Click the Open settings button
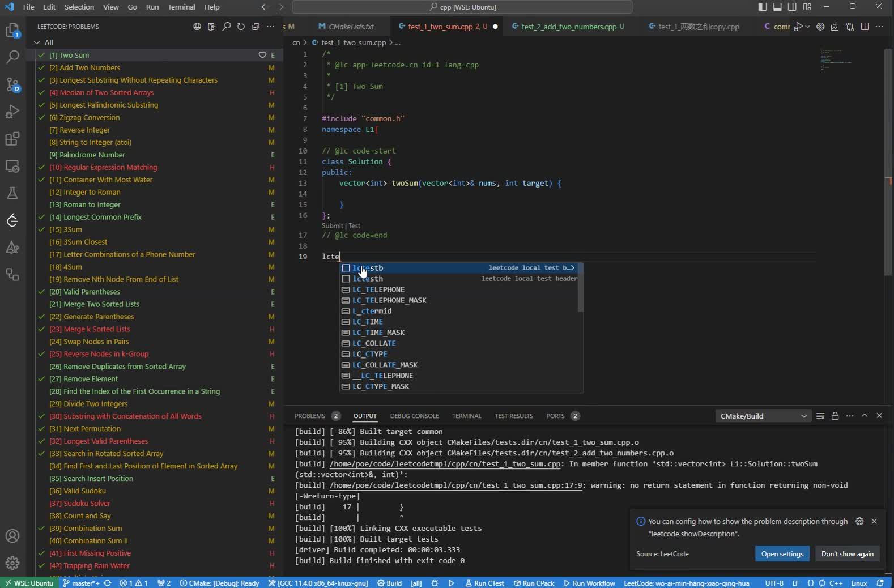The image size is (894, 588). pos(782,554)
